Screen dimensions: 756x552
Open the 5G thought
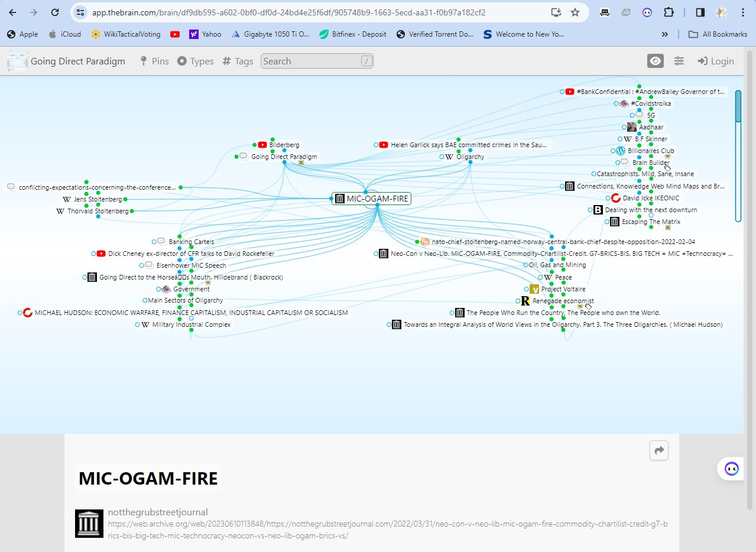click(x=651, y=115)
